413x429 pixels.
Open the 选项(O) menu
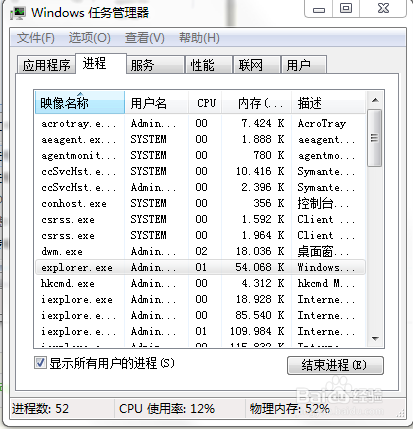tap(90, 38)
